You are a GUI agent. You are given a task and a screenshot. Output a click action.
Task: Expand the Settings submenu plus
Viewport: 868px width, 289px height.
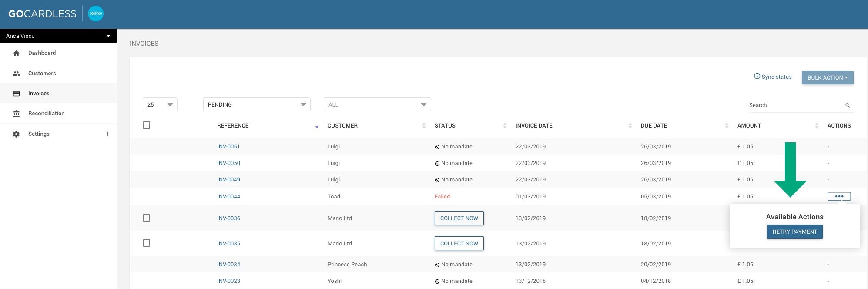(108, 134)
